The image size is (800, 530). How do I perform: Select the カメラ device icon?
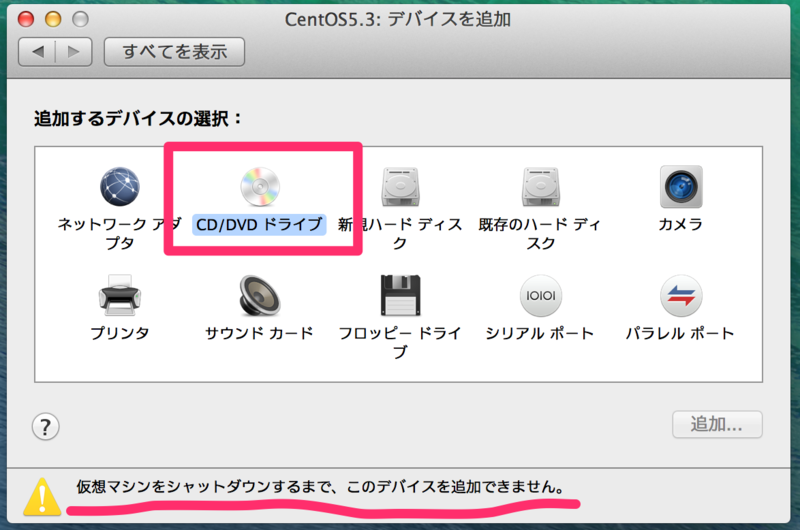coord(681,187)
